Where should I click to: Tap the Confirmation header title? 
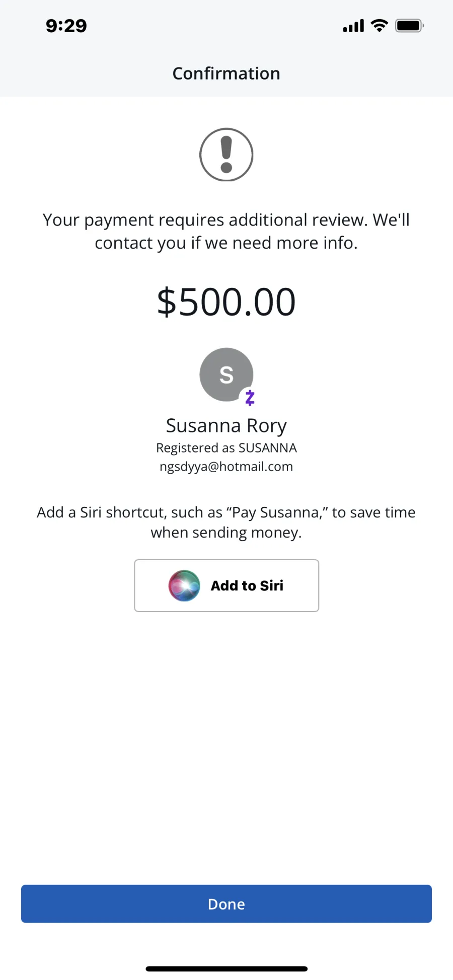coord(226,73)
